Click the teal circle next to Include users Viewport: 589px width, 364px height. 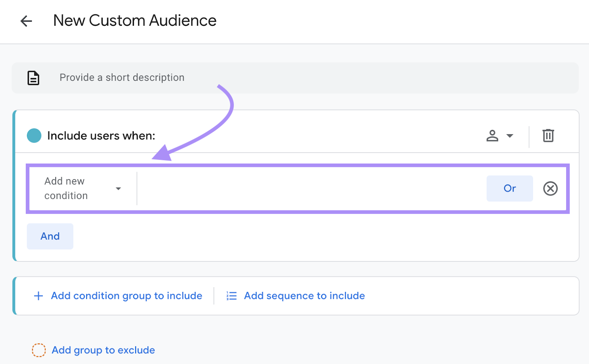(33, 136)
